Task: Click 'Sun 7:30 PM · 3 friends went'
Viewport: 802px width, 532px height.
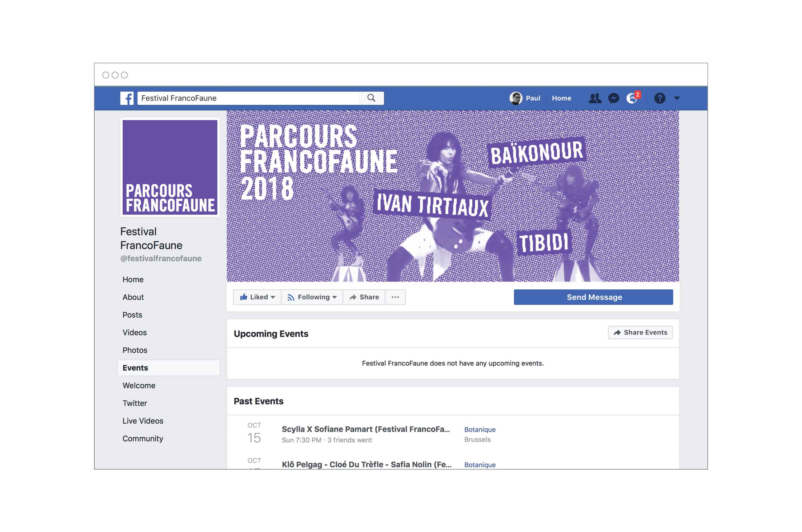Action: (x=327, y=440)
